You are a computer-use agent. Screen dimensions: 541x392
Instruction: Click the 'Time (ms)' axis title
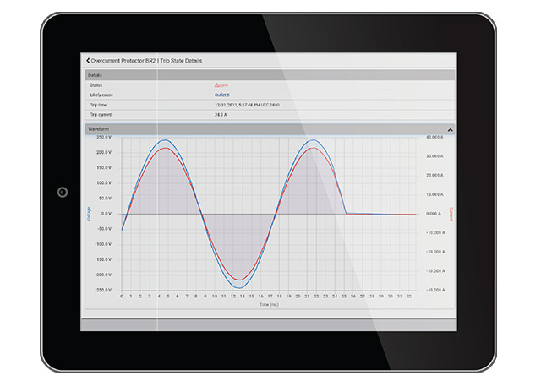point(269,304)
